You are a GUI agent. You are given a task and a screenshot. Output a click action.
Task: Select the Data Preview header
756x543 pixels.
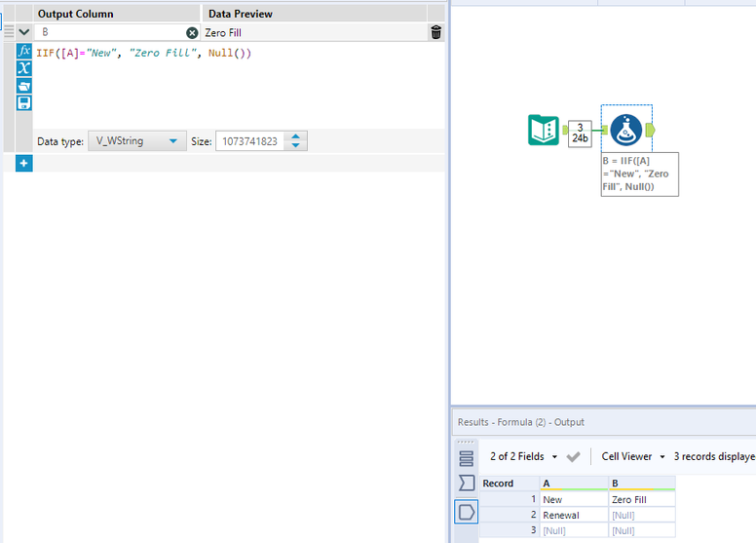(x=315, y=14)
